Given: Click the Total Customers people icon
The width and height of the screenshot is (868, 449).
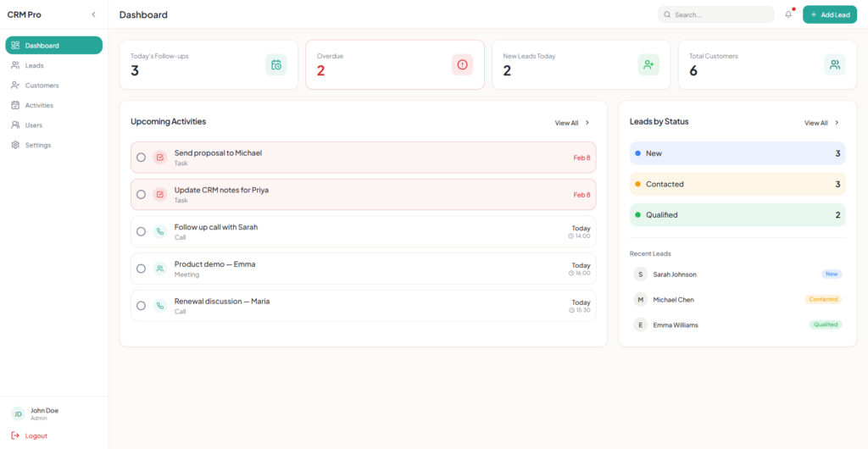Looking at the screenshot, I should (x=835, y=64).
